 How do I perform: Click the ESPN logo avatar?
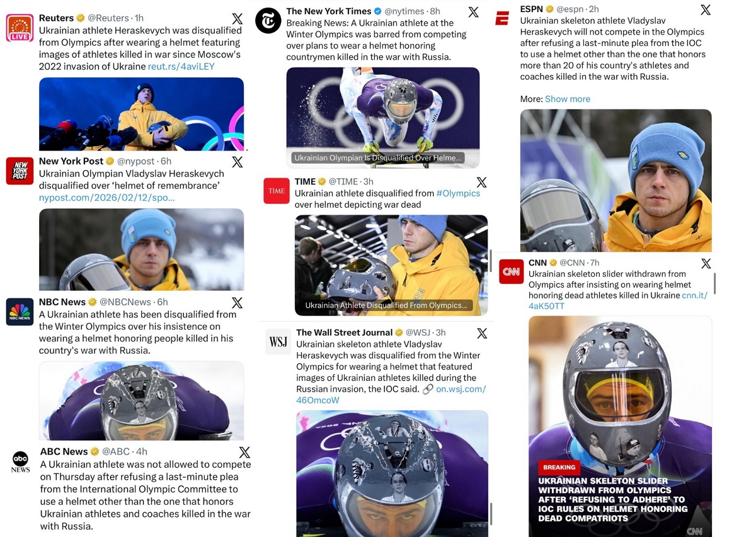[x=502, y=19]
